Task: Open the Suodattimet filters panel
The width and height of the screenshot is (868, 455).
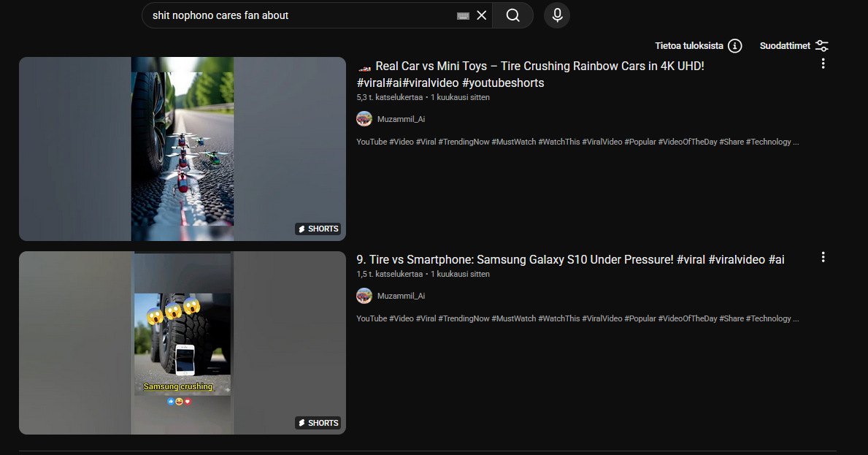Action: point(794,46)
